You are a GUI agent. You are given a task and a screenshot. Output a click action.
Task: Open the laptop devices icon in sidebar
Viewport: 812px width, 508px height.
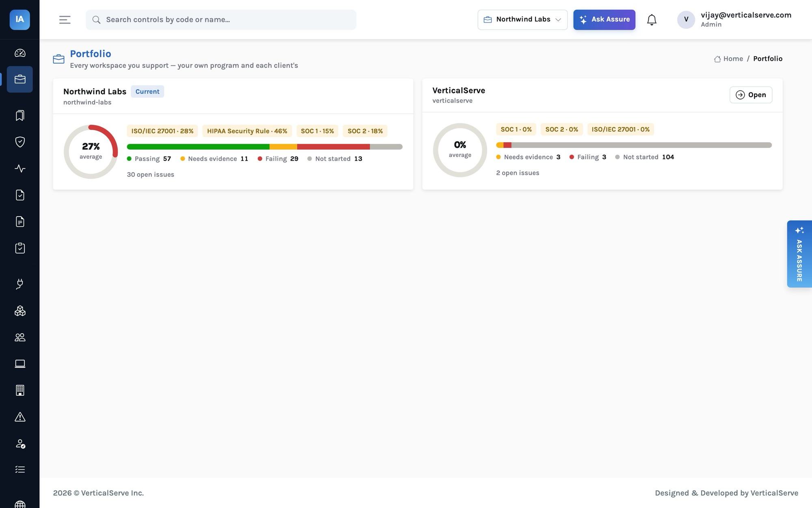[x=20, y=364]
